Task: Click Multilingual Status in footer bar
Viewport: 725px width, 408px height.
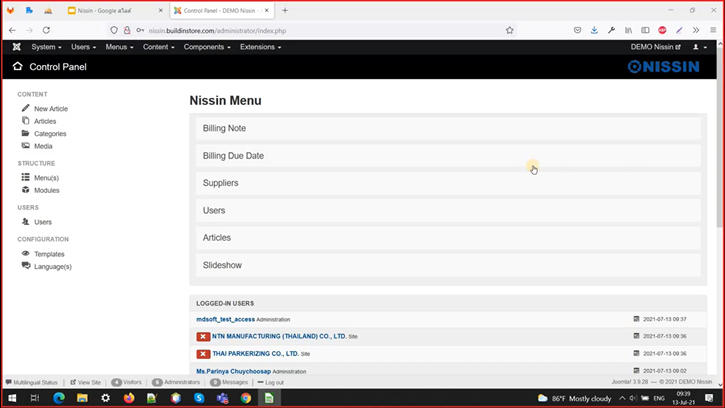Action: [31, 383]
